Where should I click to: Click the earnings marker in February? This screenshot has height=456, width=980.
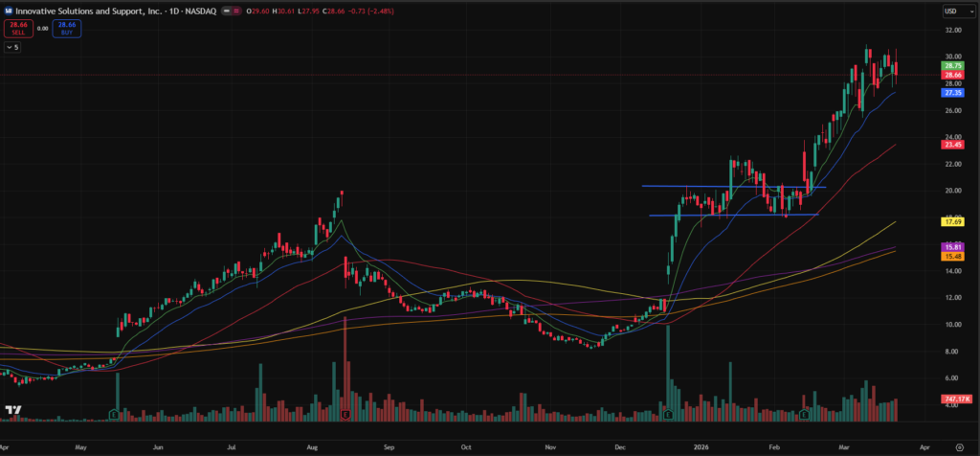[805, 415]
